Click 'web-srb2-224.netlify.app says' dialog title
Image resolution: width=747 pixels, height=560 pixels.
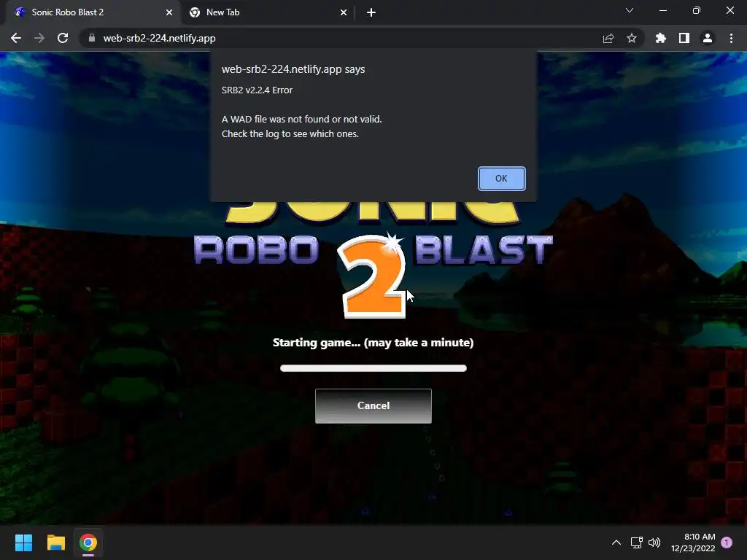pyautogui.click(x=293, y=69)
